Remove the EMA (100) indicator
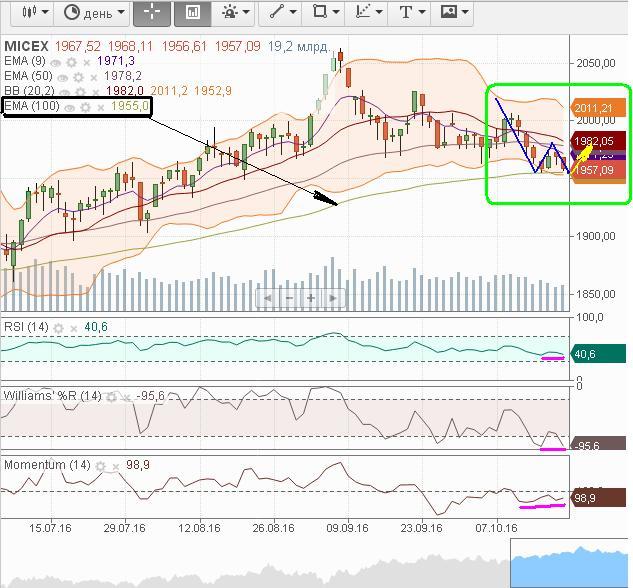 pos(101,108)
